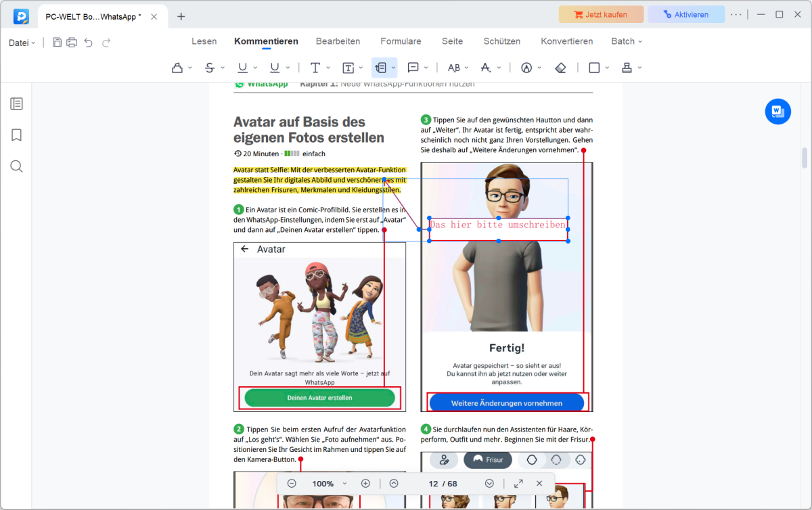
Task: Select the text box tool
Action: [x=348, y=68]
